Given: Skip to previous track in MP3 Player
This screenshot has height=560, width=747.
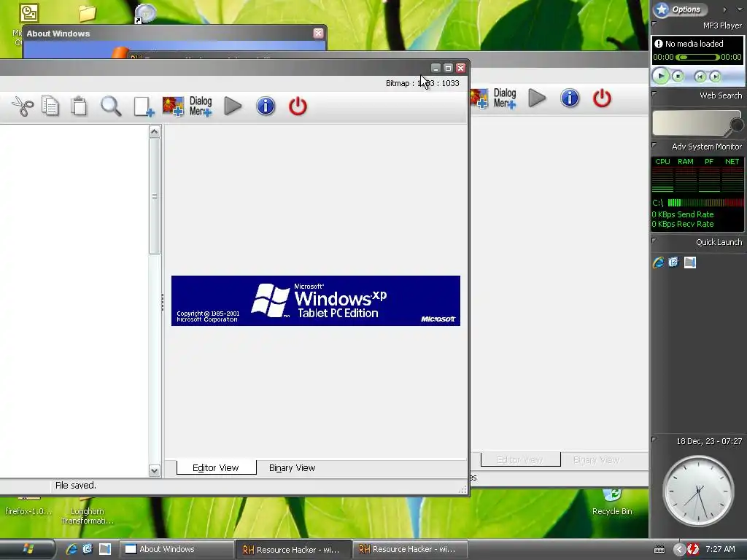Looking at the screenshot, I should 700,76.
